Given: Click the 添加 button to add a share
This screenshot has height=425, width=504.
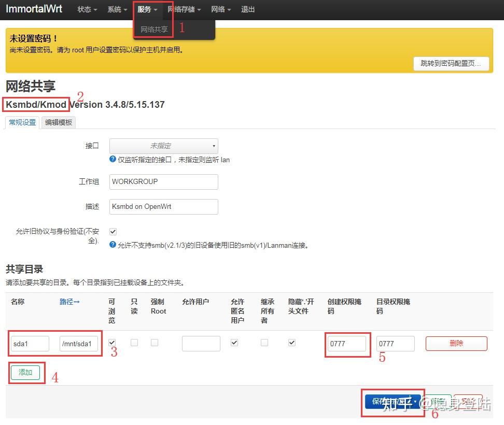Looking at the screenshot, I should 25,372.
